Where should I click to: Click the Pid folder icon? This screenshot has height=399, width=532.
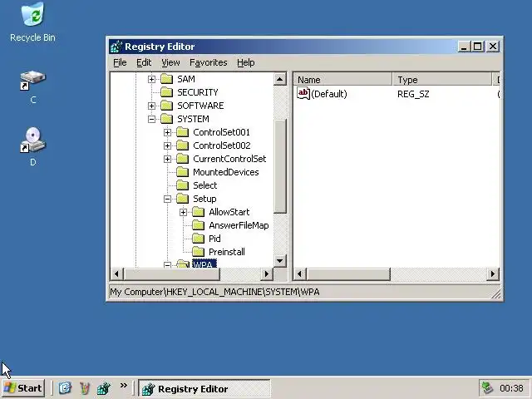(198, 239)
